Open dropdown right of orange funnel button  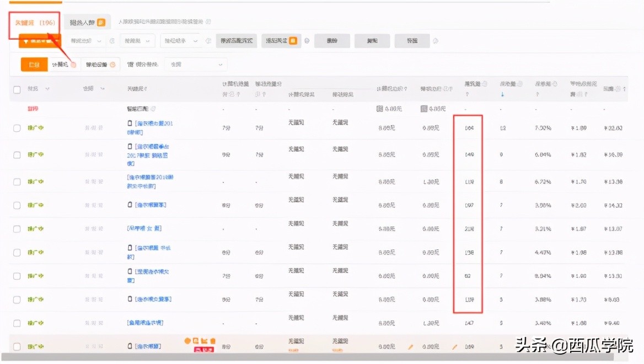[86, 41]
